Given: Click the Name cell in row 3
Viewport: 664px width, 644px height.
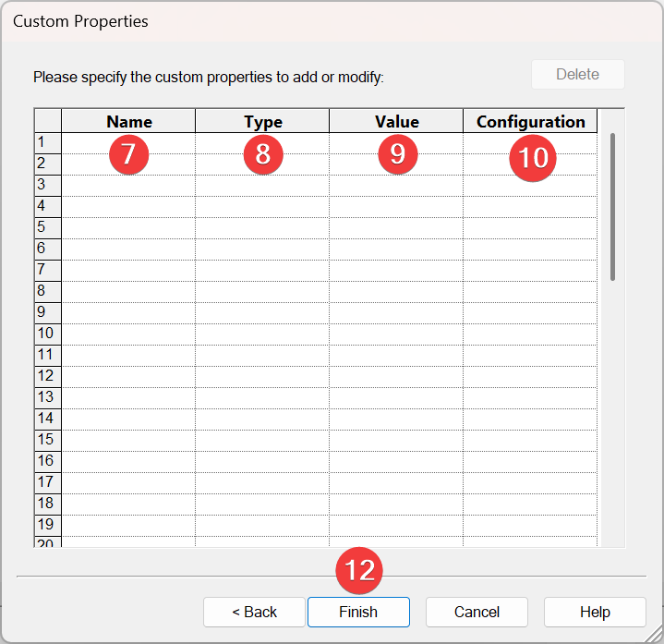Looking at the screenshot, I should tap(128, 186).
